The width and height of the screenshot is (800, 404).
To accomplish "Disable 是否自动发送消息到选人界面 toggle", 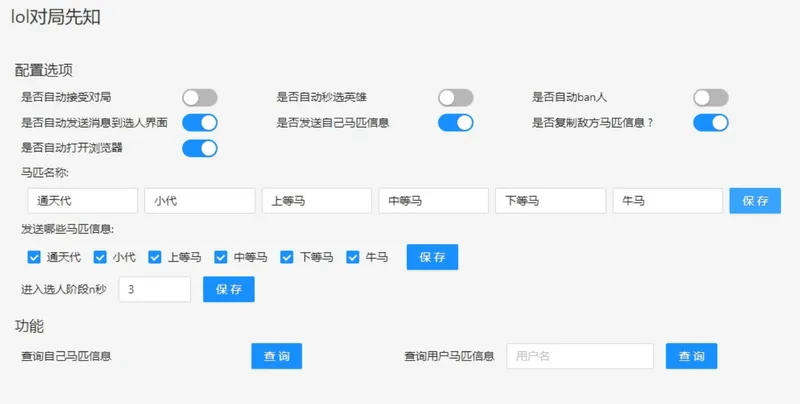I will point(200,123).
